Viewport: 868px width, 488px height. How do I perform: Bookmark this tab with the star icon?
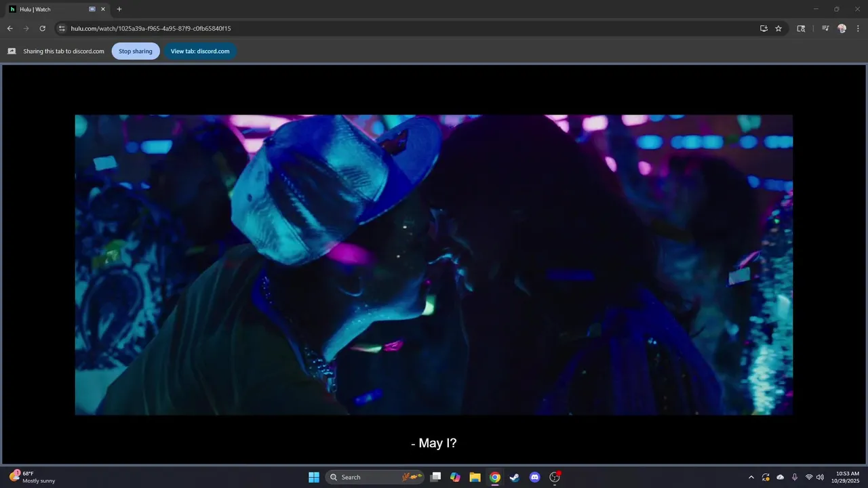tap(778, 28)
